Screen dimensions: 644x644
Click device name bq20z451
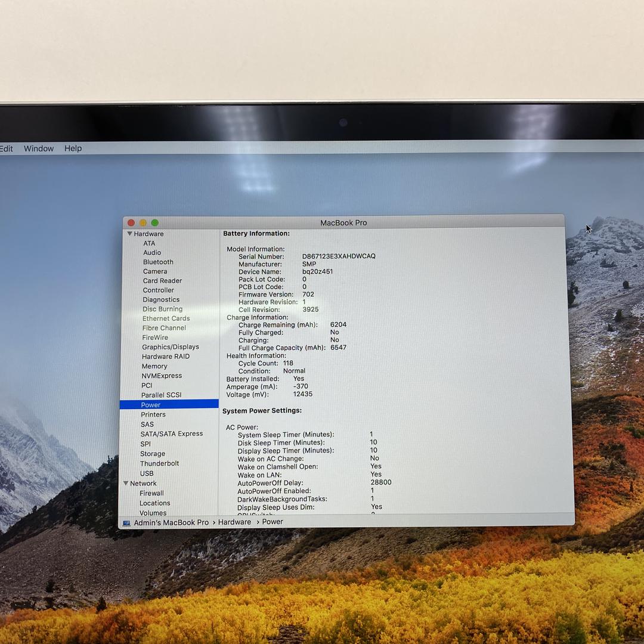[317, 271]
